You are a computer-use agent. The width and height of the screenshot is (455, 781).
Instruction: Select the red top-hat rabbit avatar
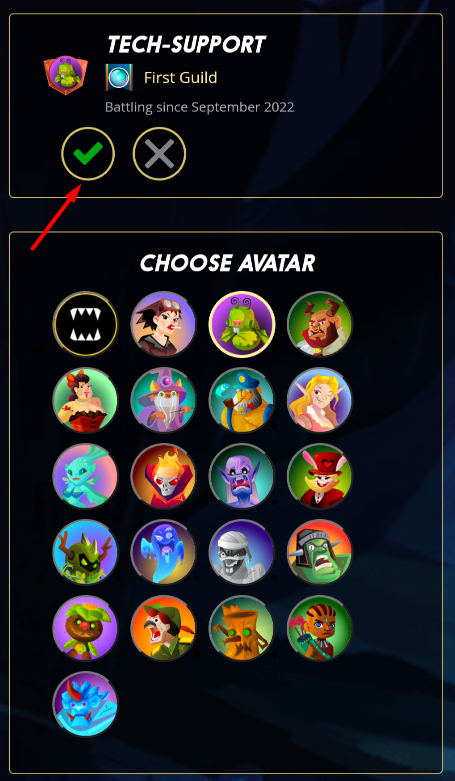pyautogui.click(x=320, y=476)
